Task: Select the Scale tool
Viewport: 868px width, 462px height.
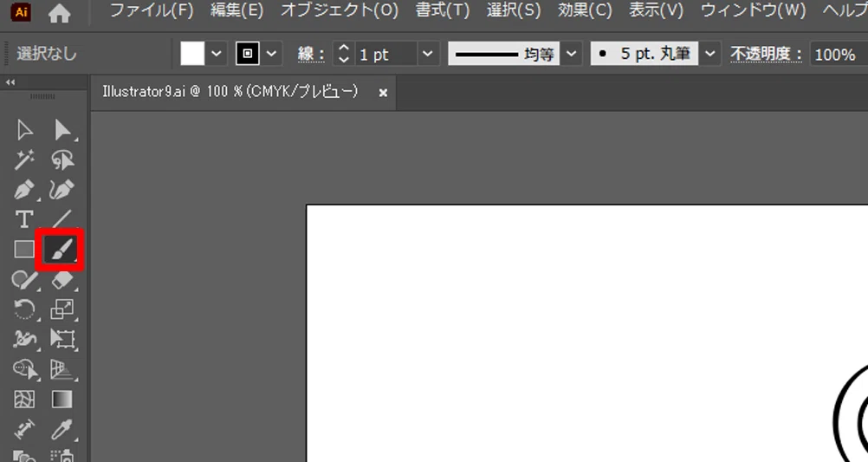Action: (62, 309)
